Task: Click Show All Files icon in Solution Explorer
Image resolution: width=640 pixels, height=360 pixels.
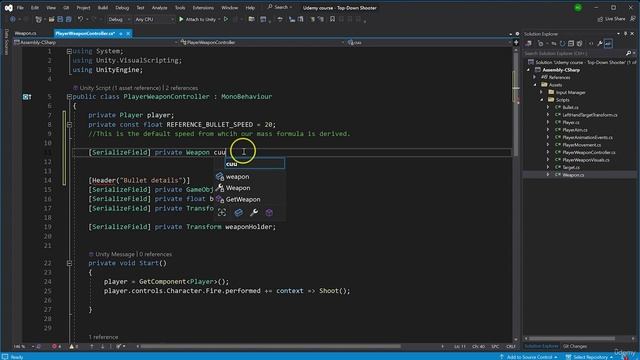Action: [579, 44]
